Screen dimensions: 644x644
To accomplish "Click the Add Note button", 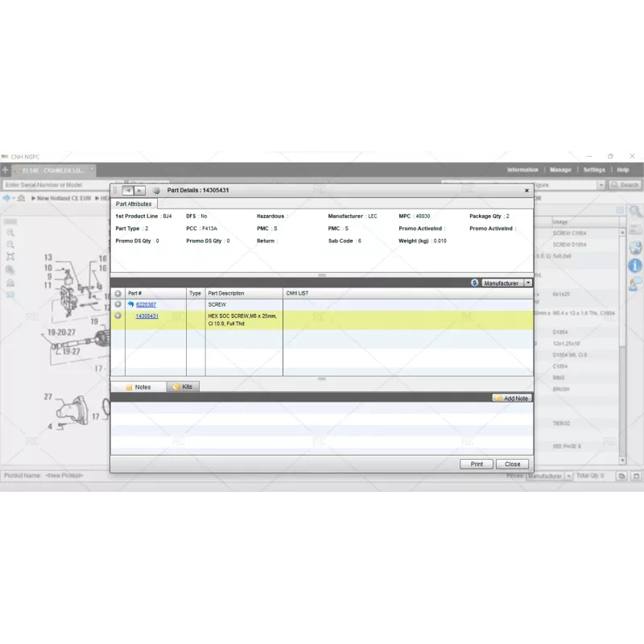I will tap(512, 398).
